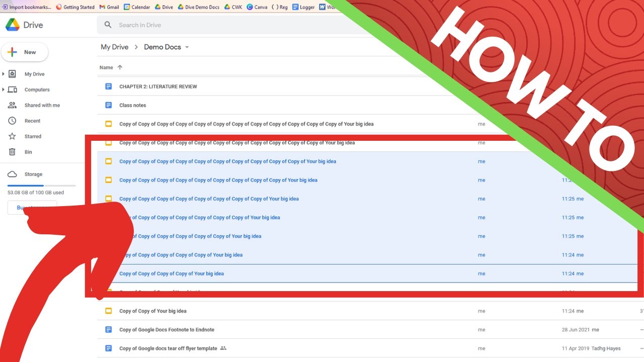Open the Dive Demo Docs bookmark

198,7
